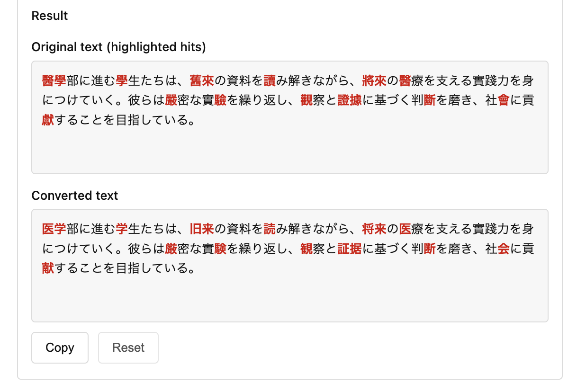Screen dimensions: 577x392
Task: Click the highlighted 證據 in original text
Action: (350, 100)
